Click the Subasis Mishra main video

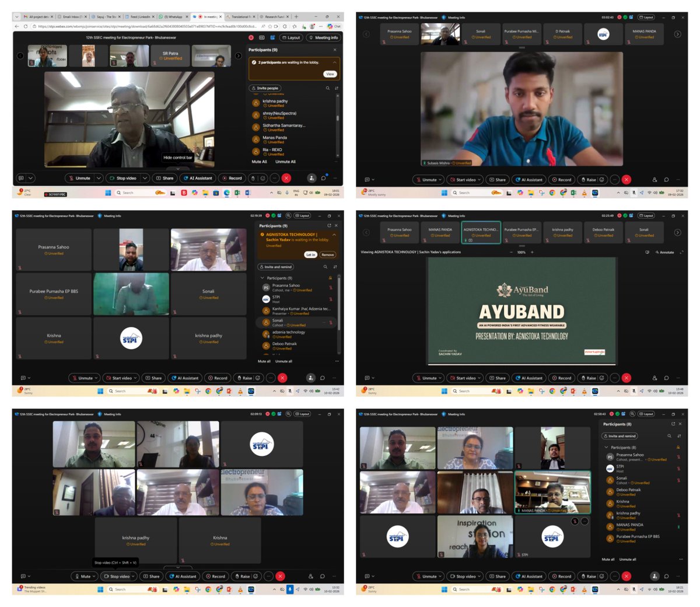(x=521, y=109)
